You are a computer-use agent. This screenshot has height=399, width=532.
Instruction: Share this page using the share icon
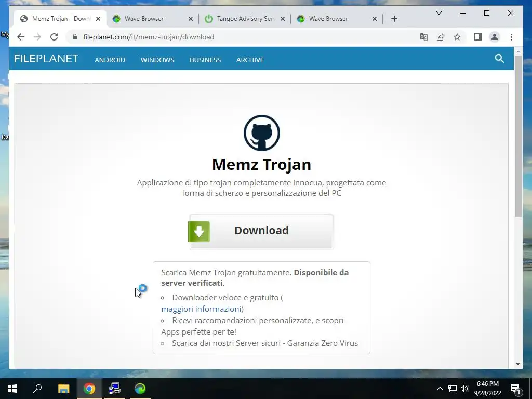[441, 37]
